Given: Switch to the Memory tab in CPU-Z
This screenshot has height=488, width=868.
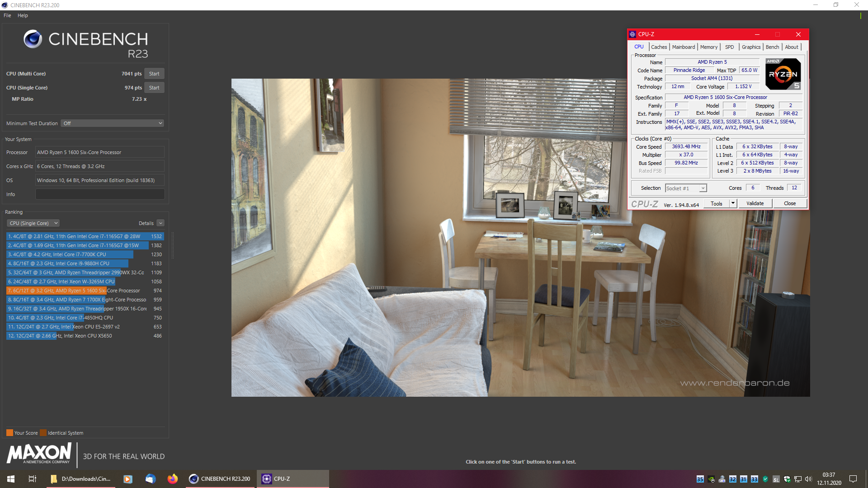Looking at the screenshot, I should pos(709,47).
